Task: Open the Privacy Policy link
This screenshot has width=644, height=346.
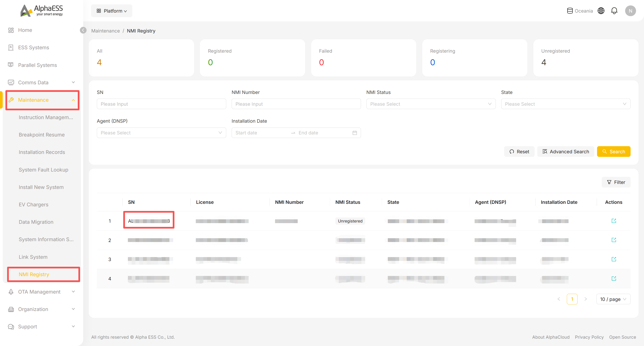Action: point(589,337)
